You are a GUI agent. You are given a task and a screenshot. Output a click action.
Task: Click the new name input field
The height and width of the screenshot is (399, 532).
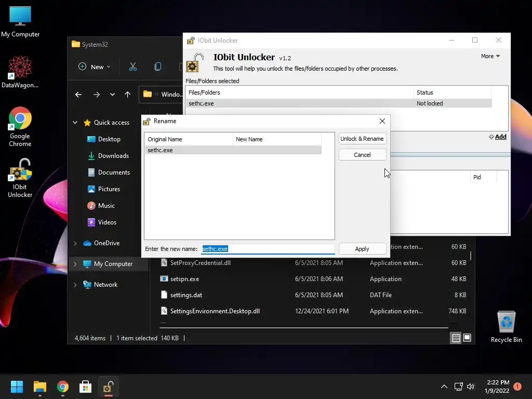pyautogui.click(x=268, y=249)
